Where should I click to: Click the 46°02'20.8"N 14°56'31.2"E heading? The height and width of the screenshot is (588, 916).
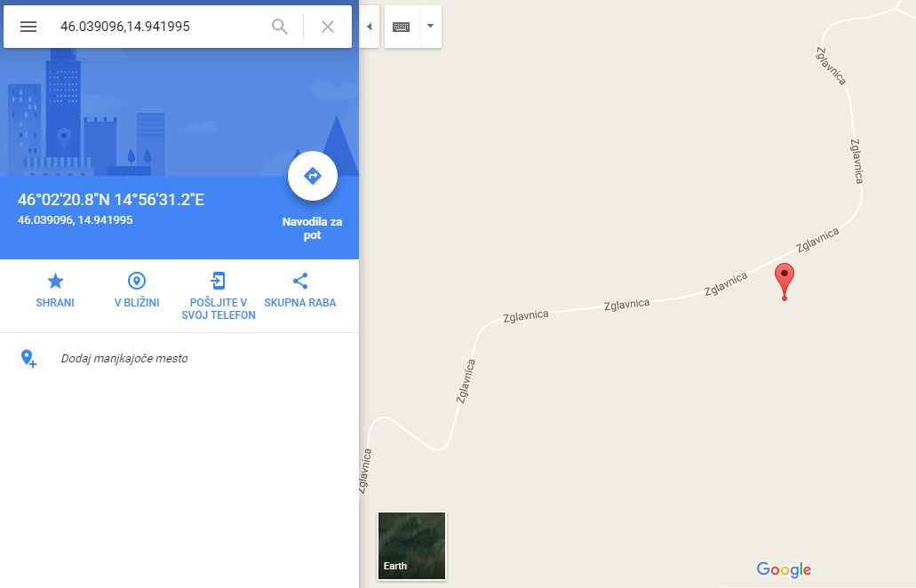111,200
